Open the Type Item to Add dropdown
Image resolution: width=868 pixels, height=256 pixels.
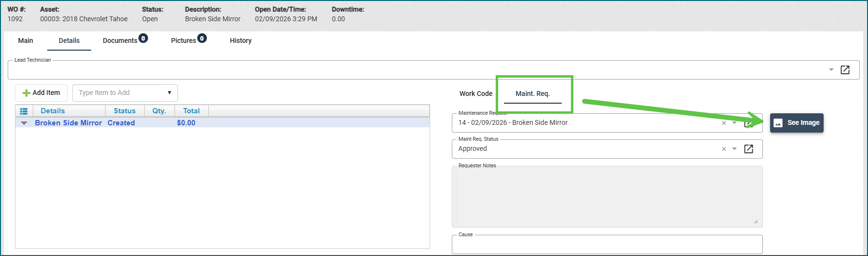pyautogui.click(x=169, y=93)
